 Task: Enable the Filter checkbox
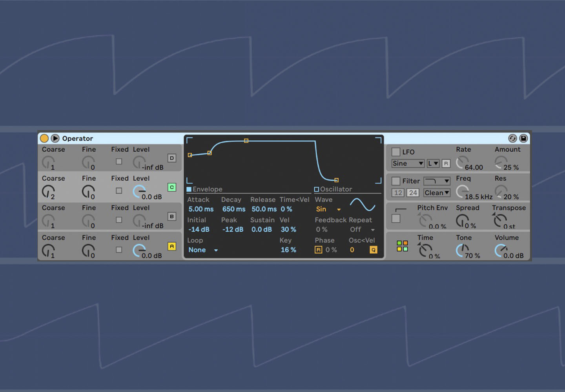396,181
